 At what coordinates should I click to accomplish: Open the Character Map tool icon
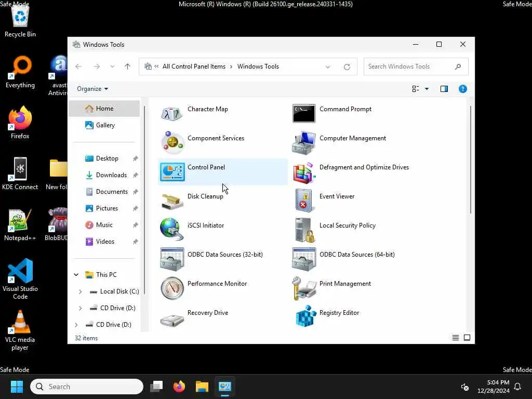click(x=172, y=113)
